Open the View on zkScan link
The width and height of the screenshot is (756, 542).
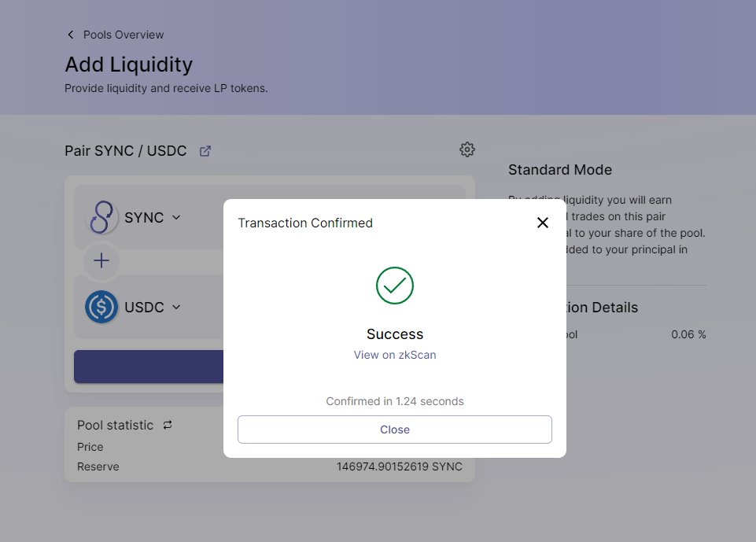click(394, 355)
